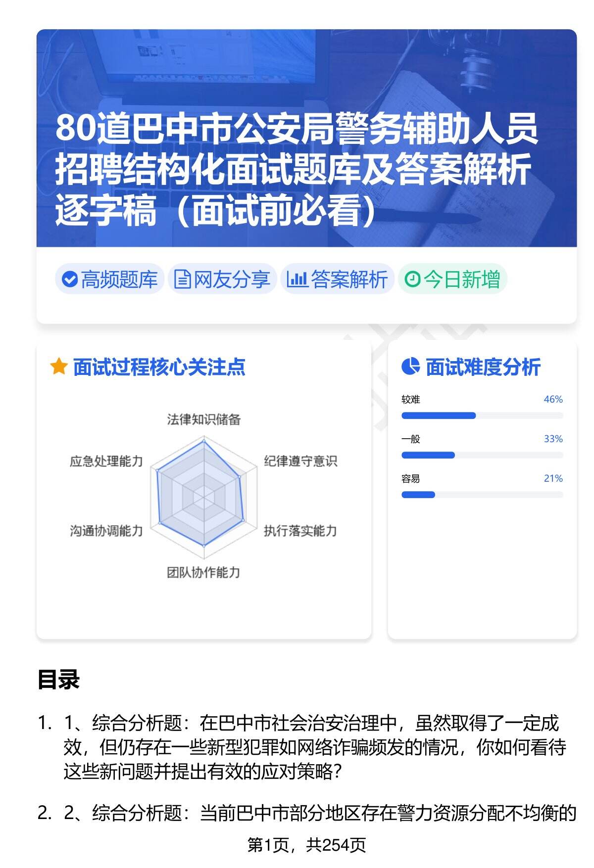Open the second 综合分析题 contents entry

click(320, 813)
